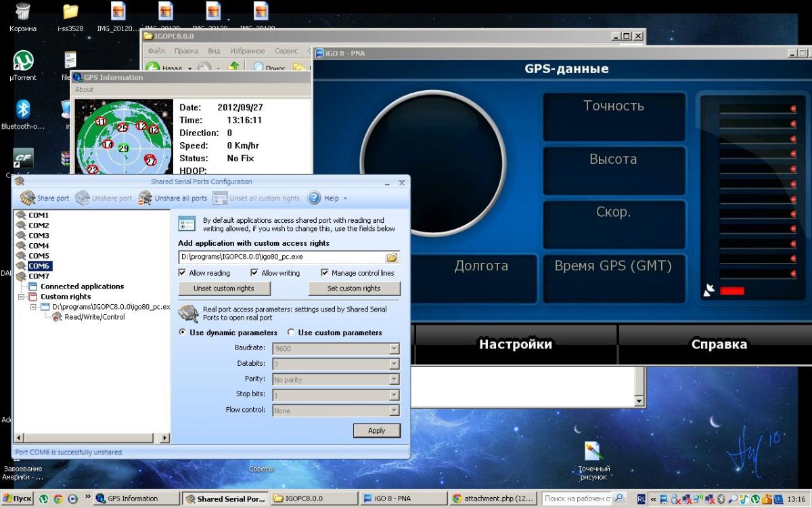Viewport: 812px width, 508px height.
Task: Select the Use custom parameters radio button
Action: point(291,333)
